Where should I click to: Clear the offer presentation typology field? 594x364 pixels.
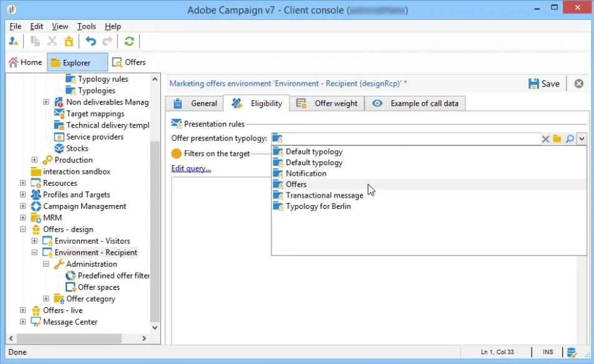tap(545, 139)
